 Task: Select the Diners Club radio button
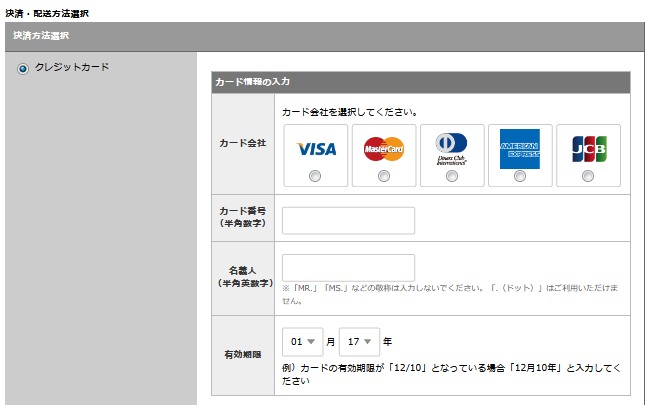coord(452,176)
